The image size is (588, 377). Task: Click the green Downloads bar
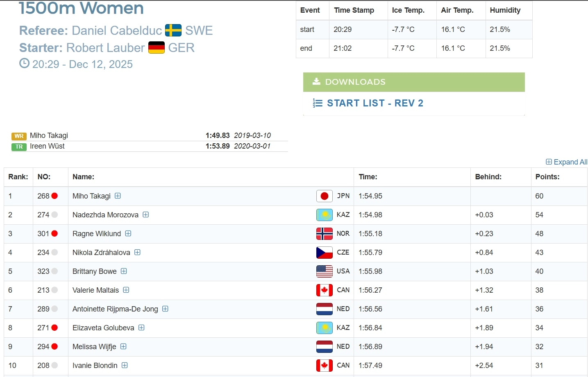click(x=413, y=82)
